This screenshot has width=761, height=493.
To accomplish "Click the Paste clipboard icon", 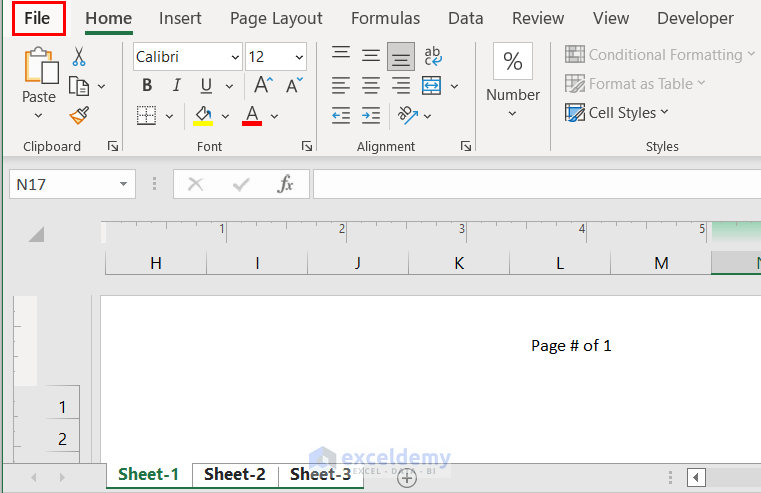I will pyautogui.click(x=39, y=68).
